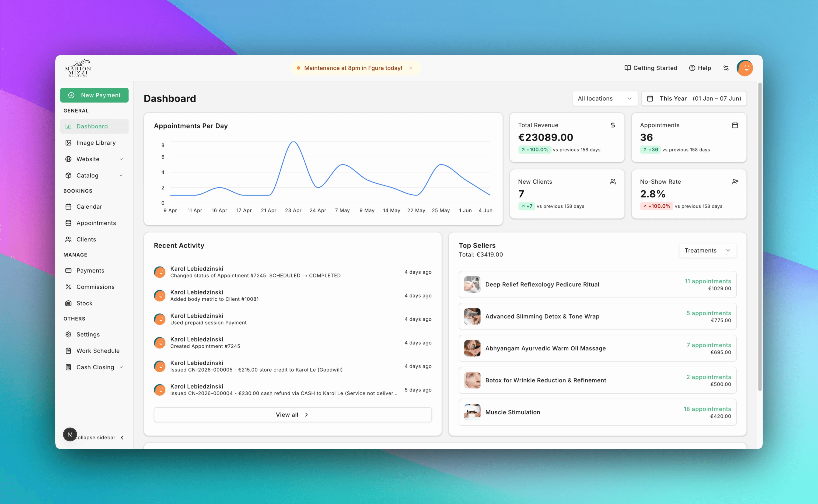This screenshot has height=504, width=818.
Task: Click the main page vertical scrollbar
Action: point(760,237)
